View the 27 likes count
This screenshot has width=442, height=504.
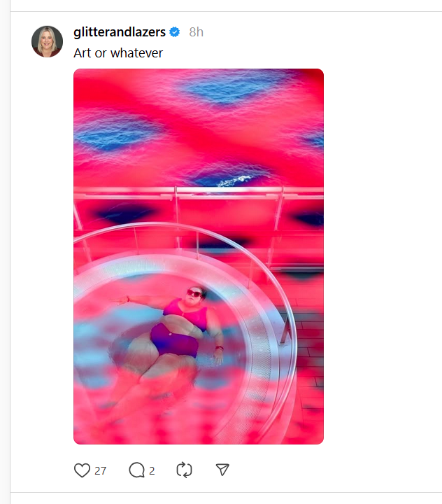coord(100,471)
